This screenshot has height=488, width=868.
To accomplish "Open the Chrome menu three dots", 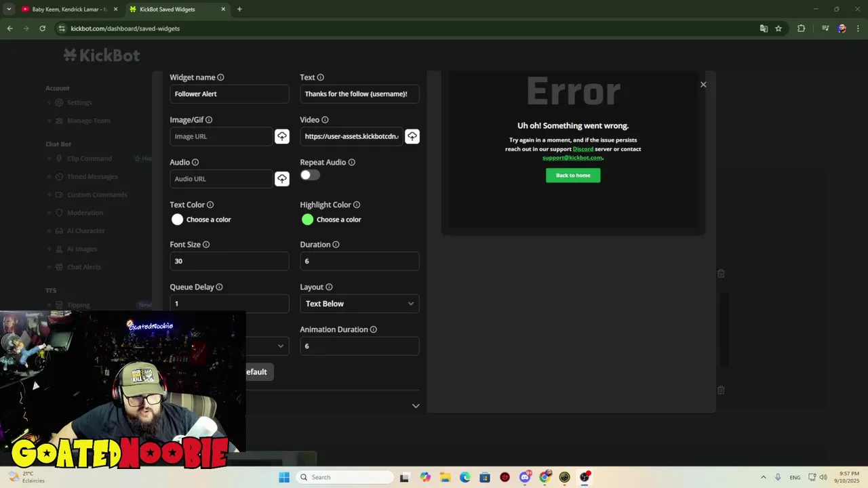I will point(859,28).
